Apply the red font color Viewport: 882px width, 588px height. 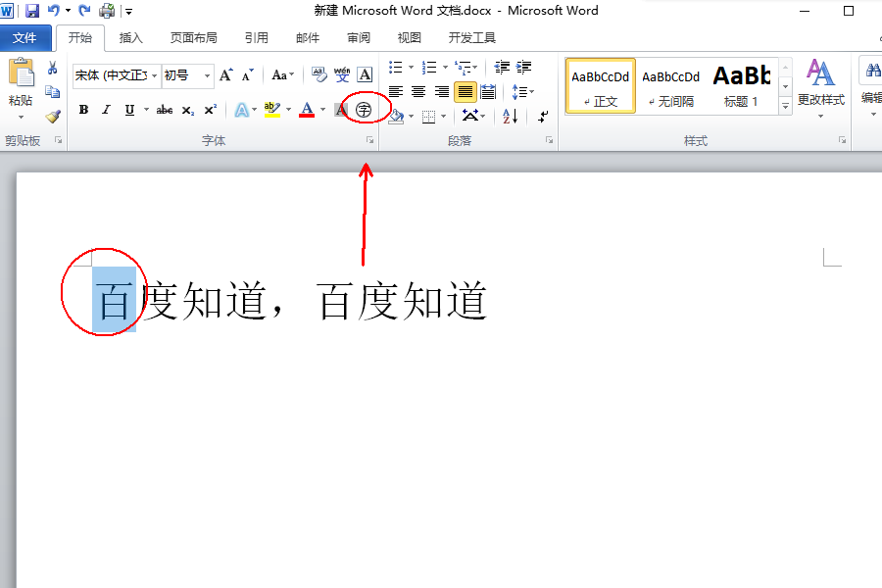(x=307, y=110)
